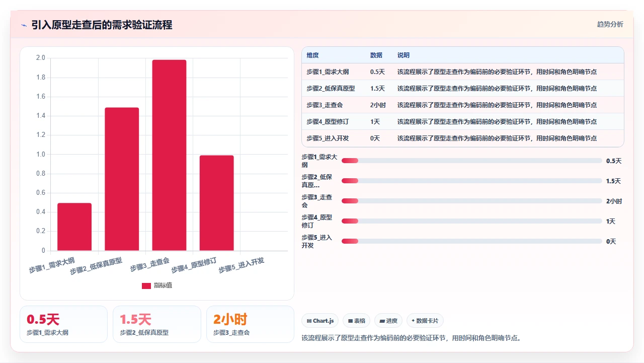This screenshot has height=363, width=644.
Task: Click the 步骤3_走查会 progress bar
Action: coord(472,201)
